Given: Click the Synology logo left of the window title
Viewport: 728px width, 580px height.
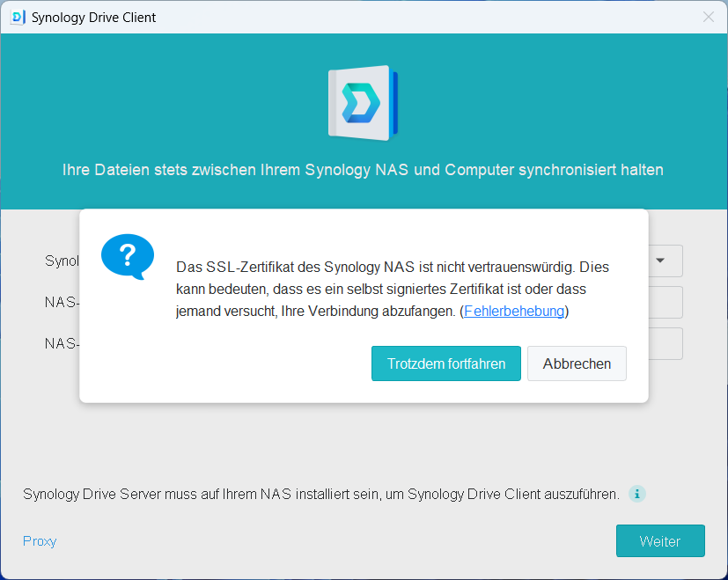Looking at the screenshot, I should coord(18,17).
